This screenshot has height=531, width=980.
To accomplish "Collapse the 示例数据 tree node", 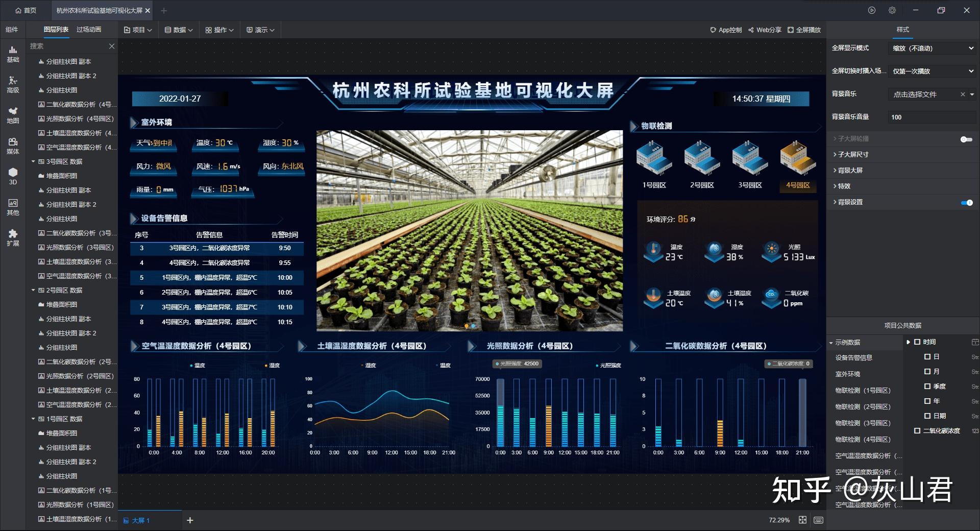I will click(x=831, y=343).
